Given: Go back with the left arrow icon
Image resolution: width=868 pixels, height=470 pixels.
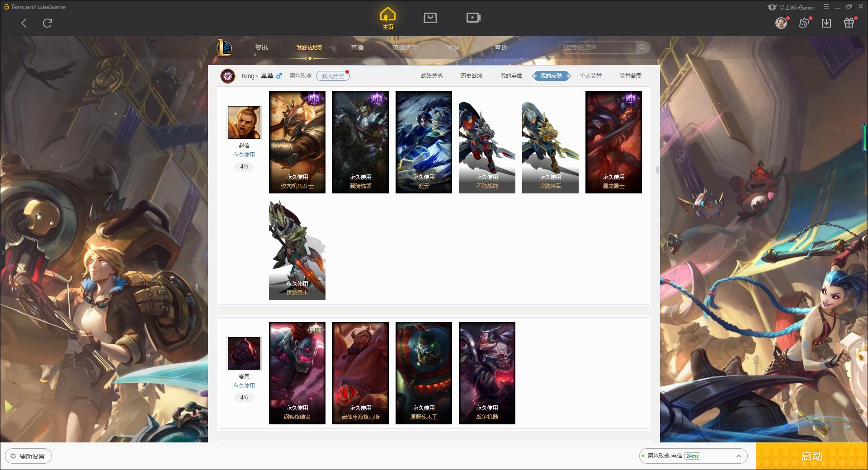Looking at the screenshot, I should pos(24,23).
